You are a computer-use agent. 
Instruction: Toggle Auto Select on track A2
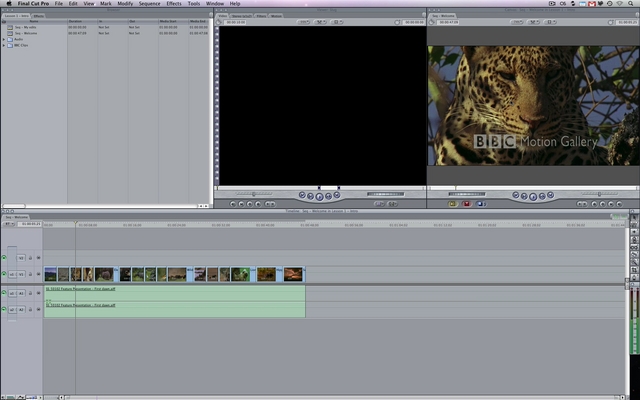38,309
